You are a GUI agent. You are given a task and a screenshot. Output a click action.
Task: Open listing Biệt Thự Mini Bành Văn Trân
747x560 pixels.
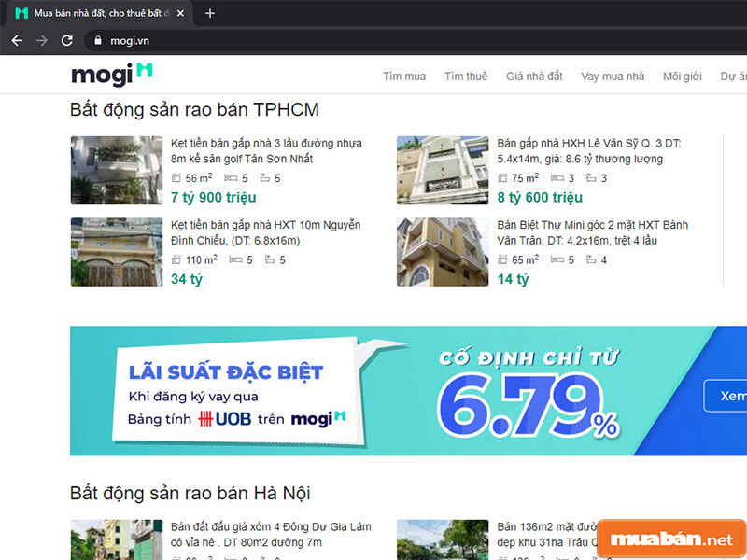tap(592, 232)
